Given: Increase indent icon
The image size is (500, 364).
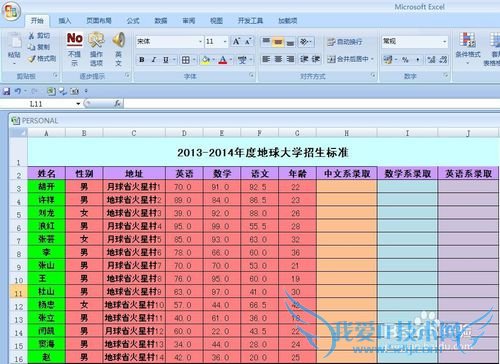Looking at the screenshot, I should (x=316, y=59).
